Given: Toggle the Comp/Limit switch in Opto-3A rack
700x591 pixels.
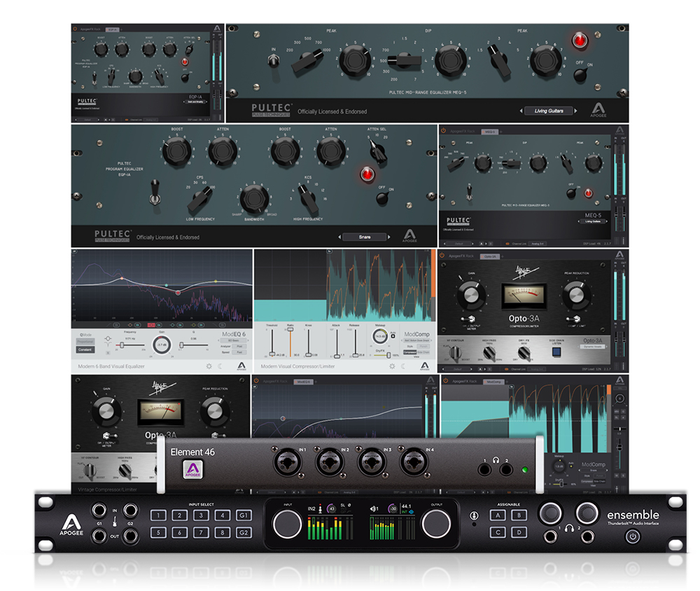Looking at the screenshot, I should pos(573,319).
